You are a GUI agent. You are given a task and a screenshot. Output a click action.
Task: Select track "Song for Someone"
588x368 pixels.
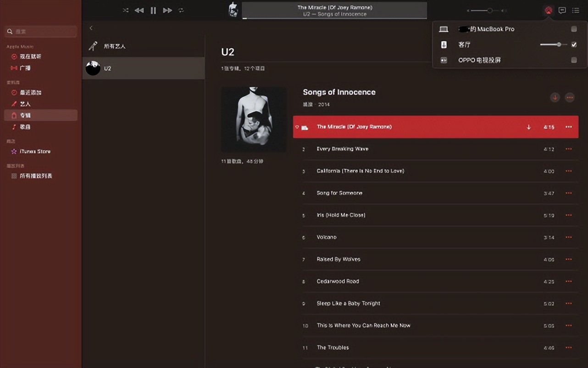coord(436,193)
